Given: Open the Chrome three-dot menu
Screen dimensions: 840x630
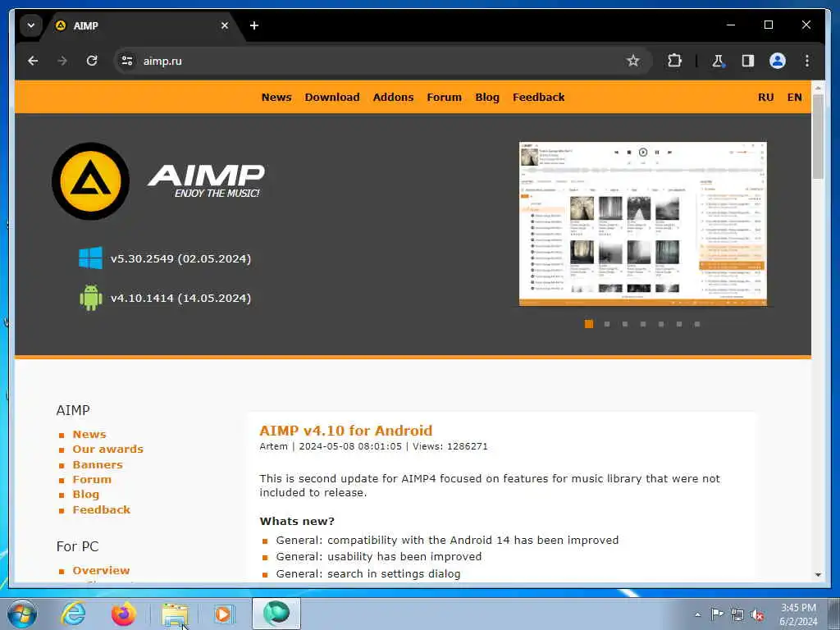Looking at the screenshot, I should (x=807, y=61).
